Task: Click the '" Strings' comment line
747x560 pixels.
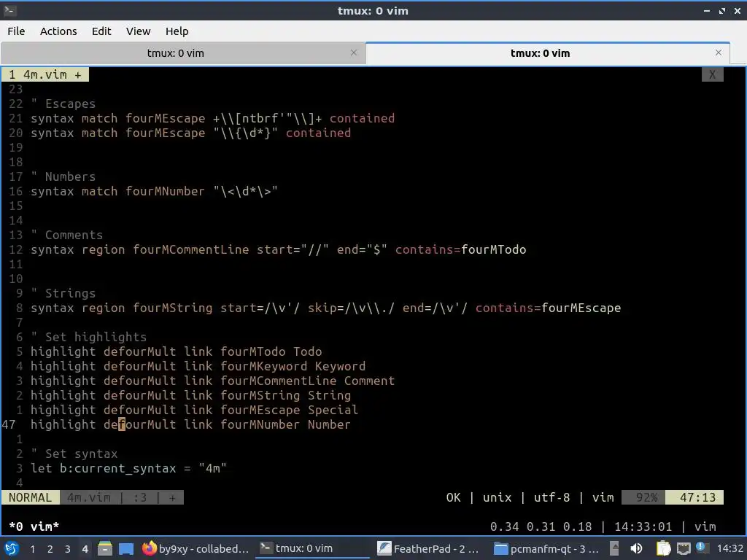Action: 63,293
